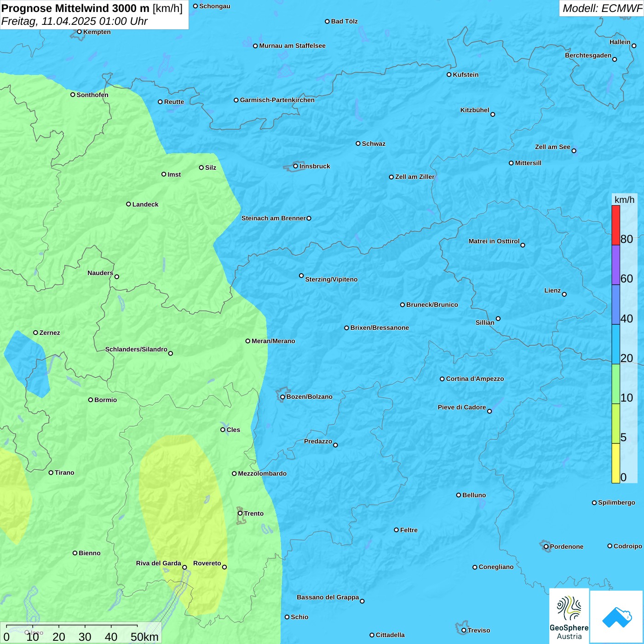Screen dimensions: 644x644
Task: Select the Belluno location label
Action: [x=474, y=495]
